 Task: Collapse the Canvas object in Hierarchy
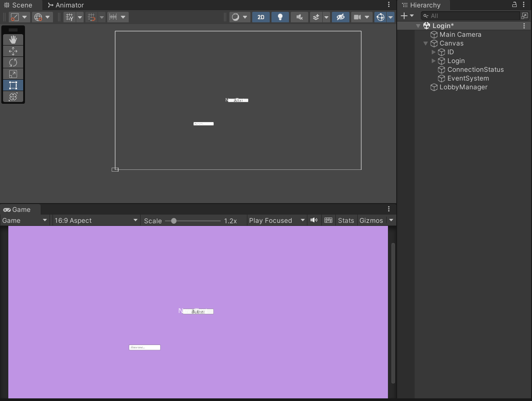(426, 43)
